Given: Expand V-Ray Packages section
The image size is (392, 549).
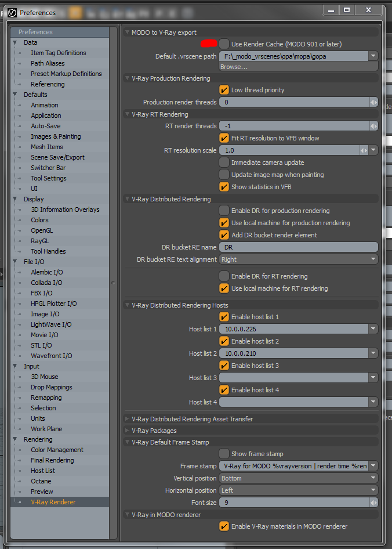Looking at the screenshot, I should click(x=127, y=431).
